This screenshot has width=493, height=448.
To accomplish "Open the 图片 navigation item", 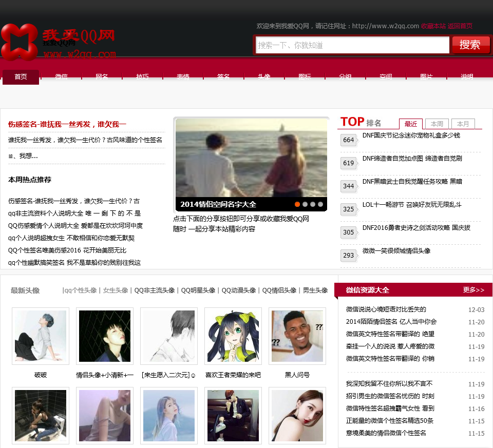I will [426, 76].
